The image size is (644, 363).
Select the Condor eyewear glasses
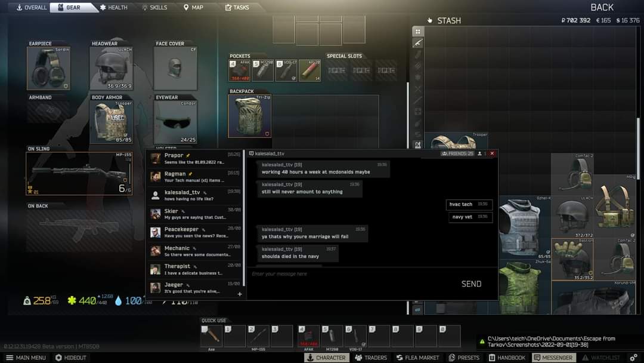(175, 122)
